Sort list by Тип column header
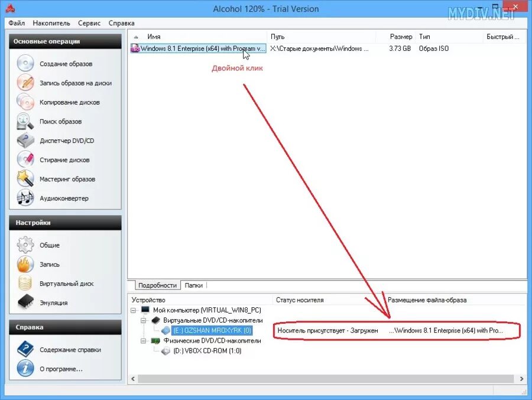 449,37
